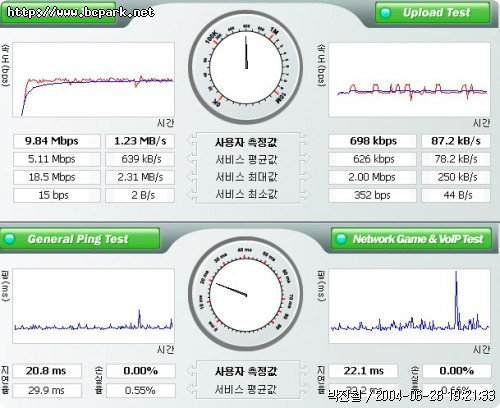
Task: Select the 639 kB/s average value
Action: pos(140,159)
